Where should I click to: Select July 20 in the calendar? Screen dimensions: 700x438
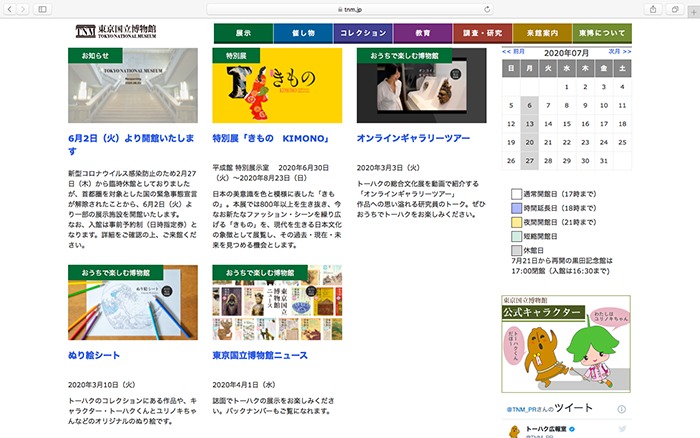click(x=529, y=142)
